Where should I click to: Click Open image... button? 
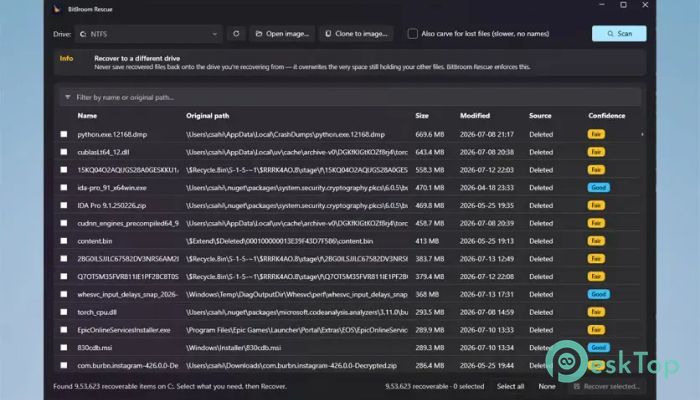point(282,33)
